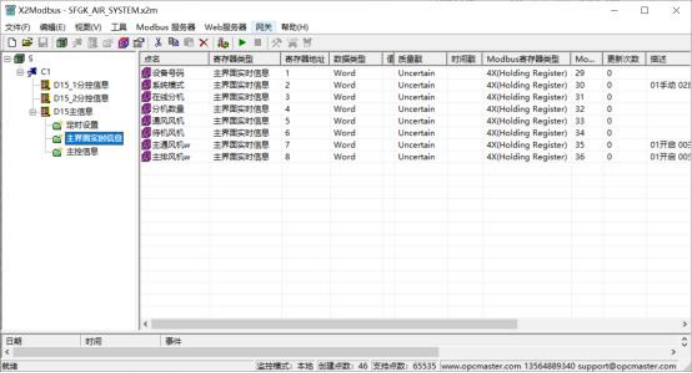This screenshot has height=373, width=692.
Task: Click the Cut scissors icon
Action: (x=158, y=43)
